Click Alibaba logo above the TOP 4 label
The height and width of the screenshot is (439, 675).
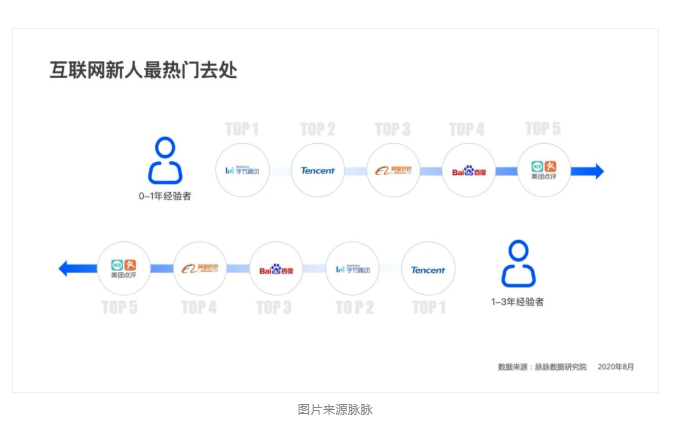(x=200, y=268)
